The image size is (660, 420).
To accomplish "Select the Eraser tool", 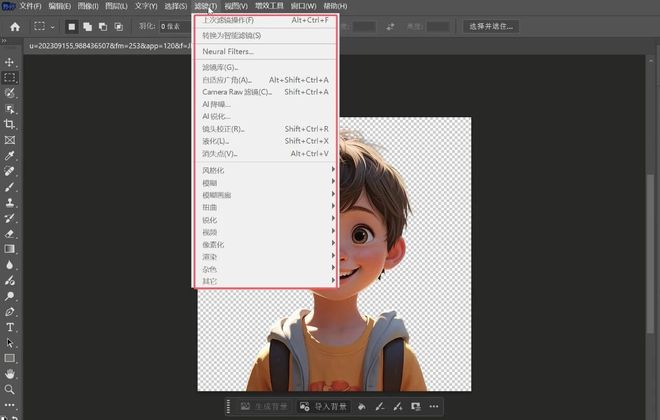I will 9,234.
